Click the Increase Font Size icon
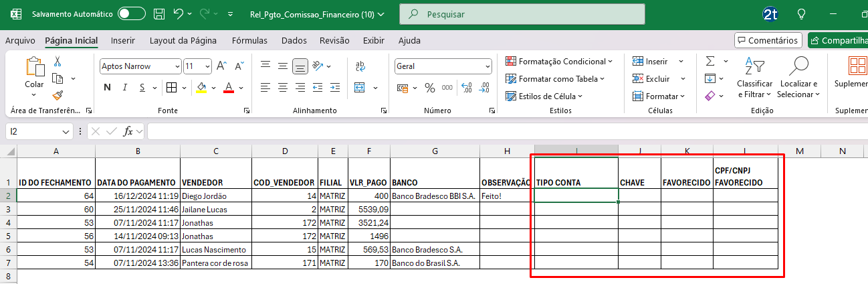Viewport: 868px width, 284px height. pos(223,66)
